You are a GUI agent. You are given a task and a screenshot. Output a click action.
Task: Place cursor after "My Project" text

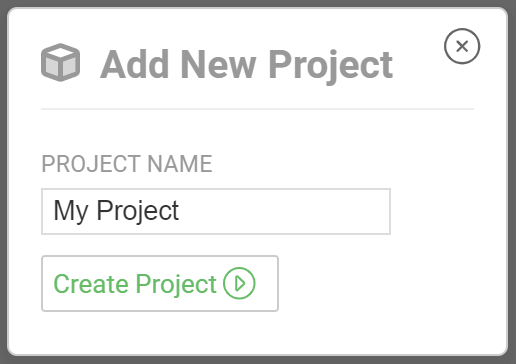[180, 211]
